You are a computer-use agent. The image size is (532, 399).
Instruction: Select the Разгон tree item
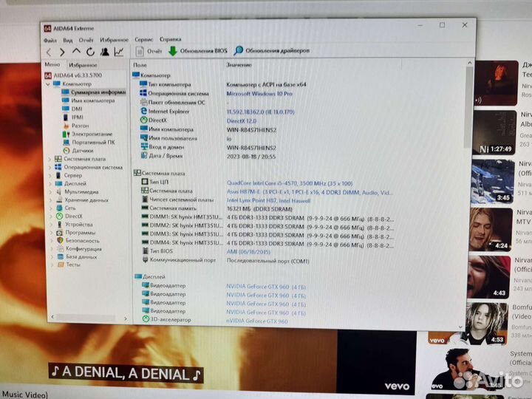(x=76, y=126)
